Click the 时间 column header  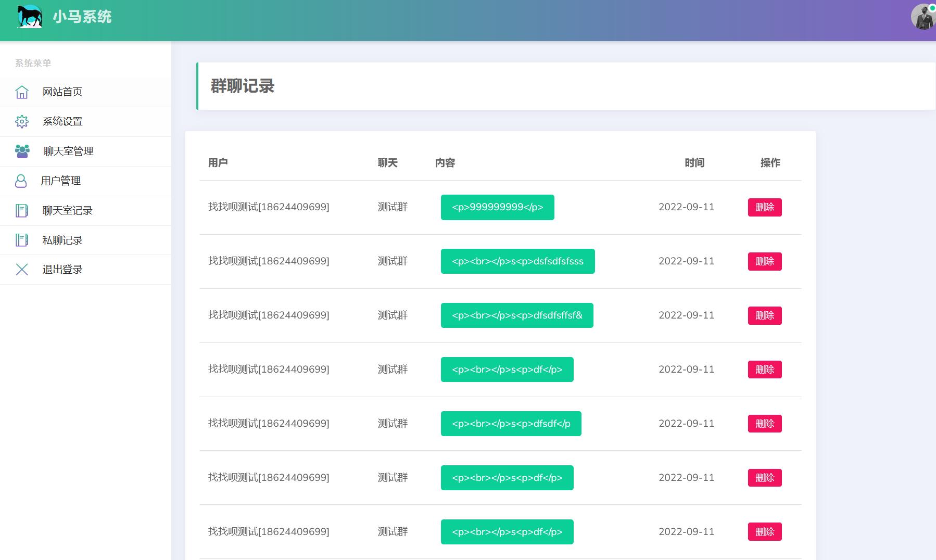pyautogui.click(x=694, y=163)
